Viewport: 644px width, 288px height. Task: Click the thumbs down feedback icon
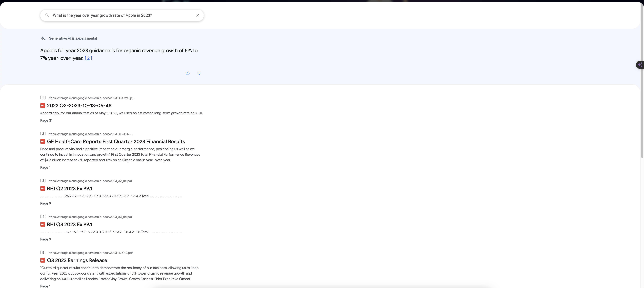(x=199, y=73)
